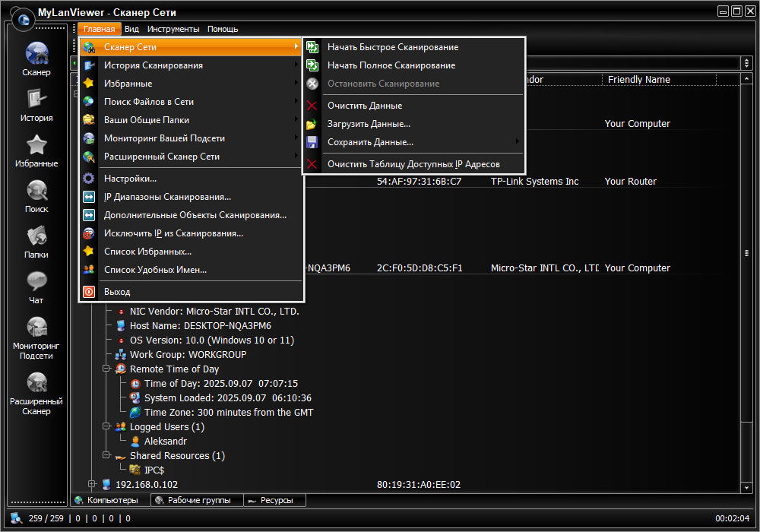This screenshot has width=760, height=532.
Task: Click the red X Очистить Данные icon
Action: coord(312,106)
